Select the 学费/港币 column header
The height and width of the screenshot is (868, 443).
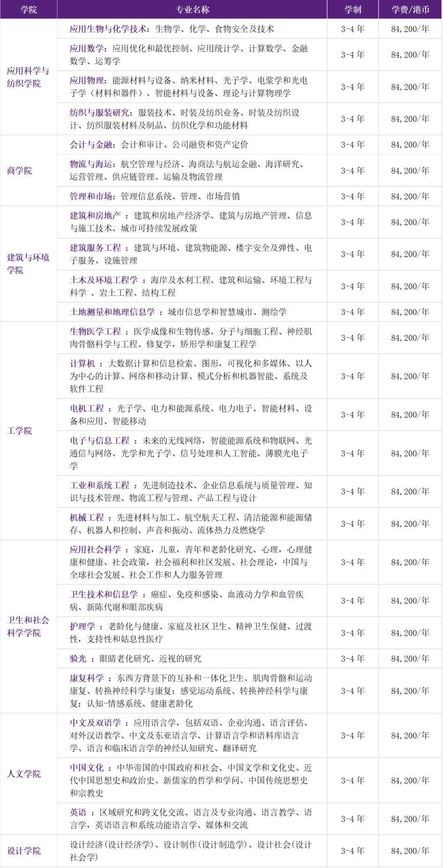click(410, 9)
